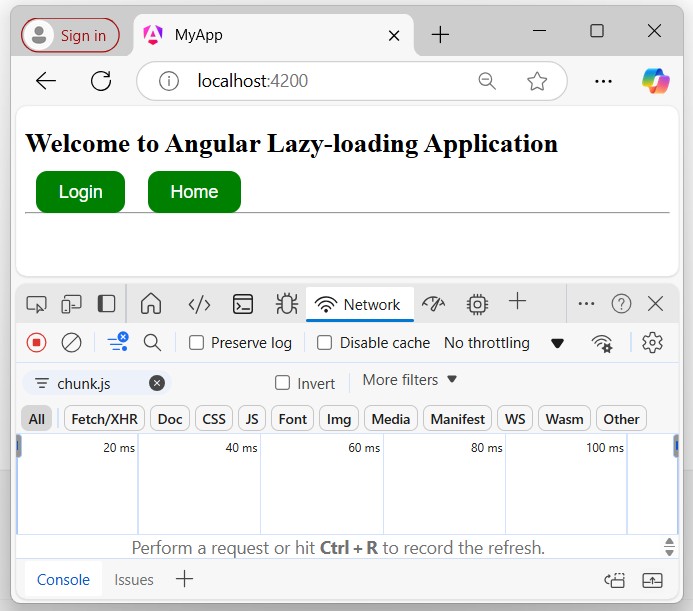This screenshot has height=611, width=693.
Task: Open the Sources bug icon panel
Action: (286, 304)
